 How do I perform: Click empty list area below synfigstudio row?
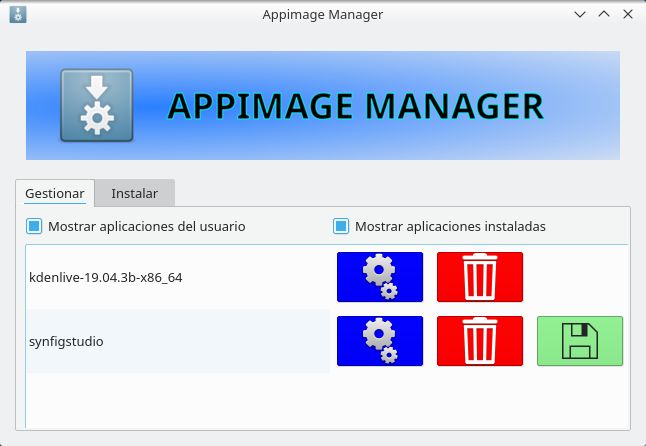coord(300,400)
